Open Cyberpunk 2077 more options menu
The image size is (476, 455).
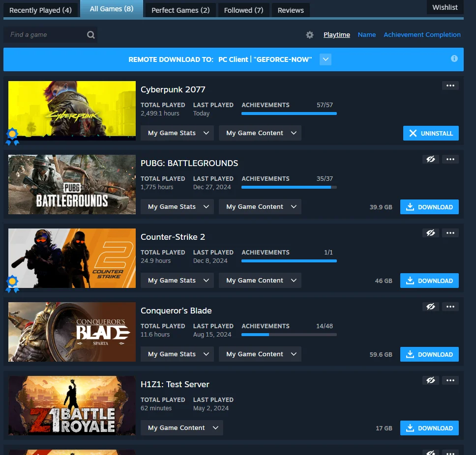(x=450, y=85)
